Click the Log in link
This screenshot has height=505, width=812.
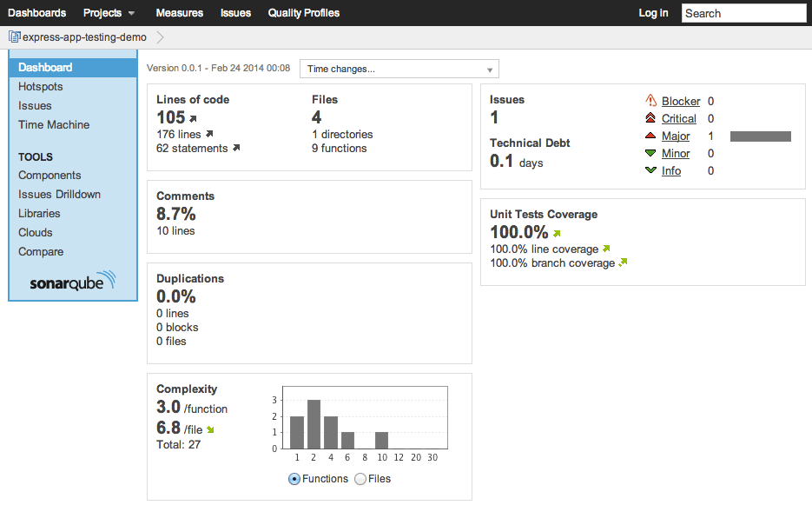tap(653, 13)
